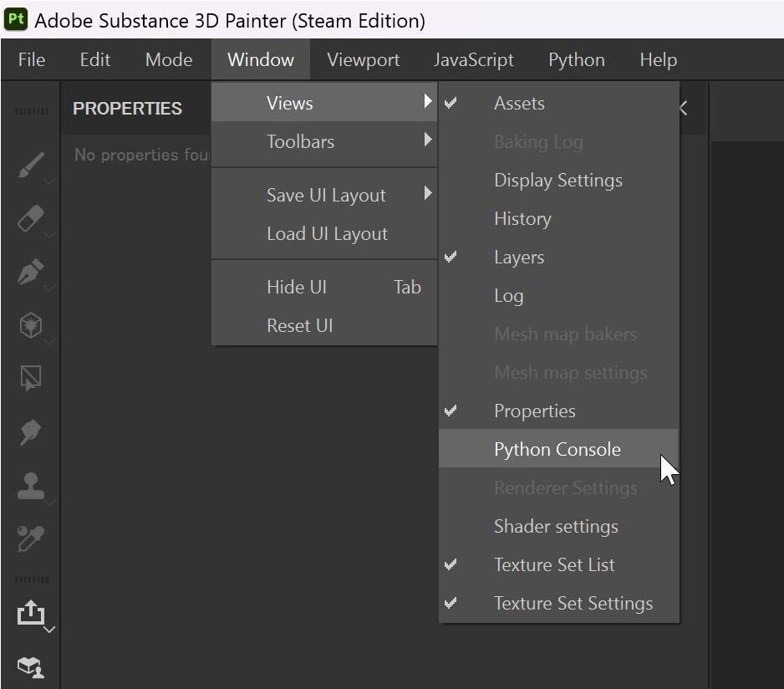
Task: Toggle the Texture Set List view
Action: click(x=558, y=565)
